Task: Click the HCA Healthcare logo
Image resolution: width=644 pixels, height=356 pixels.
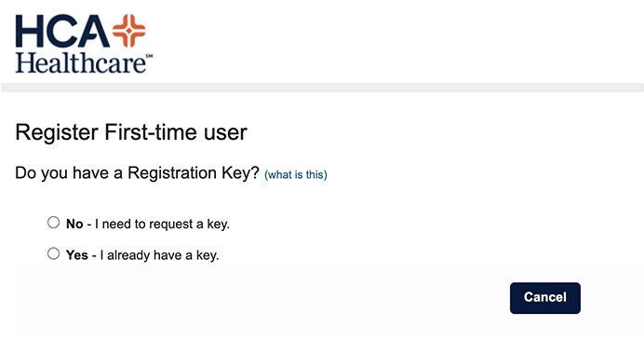Action: pos(84,44)
